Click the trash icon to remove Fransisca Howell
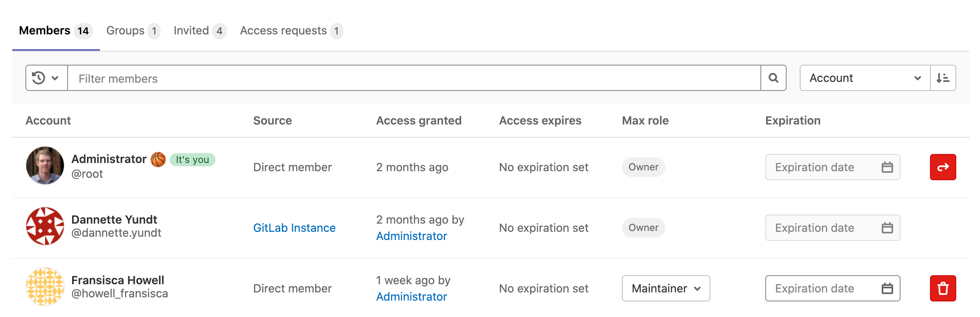 pyautogui.click(x=943, y=288)
